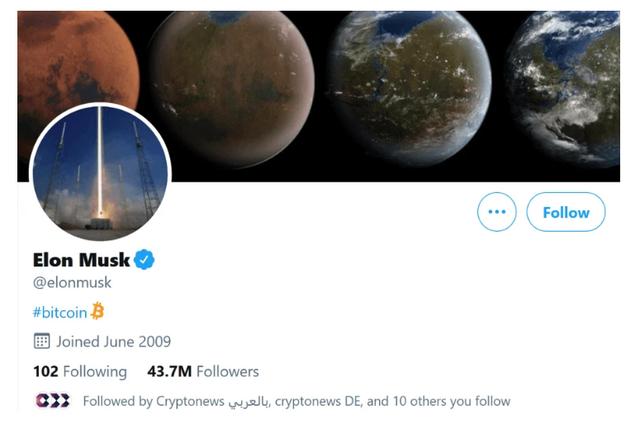Click the mutual followers avatar icon
Viewport: 640px width, 429px height.
pos(52,401)
